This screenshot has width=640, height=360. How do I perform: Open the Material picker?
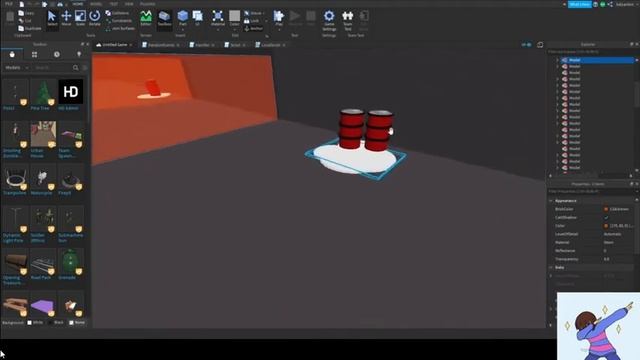click(218, 17)
